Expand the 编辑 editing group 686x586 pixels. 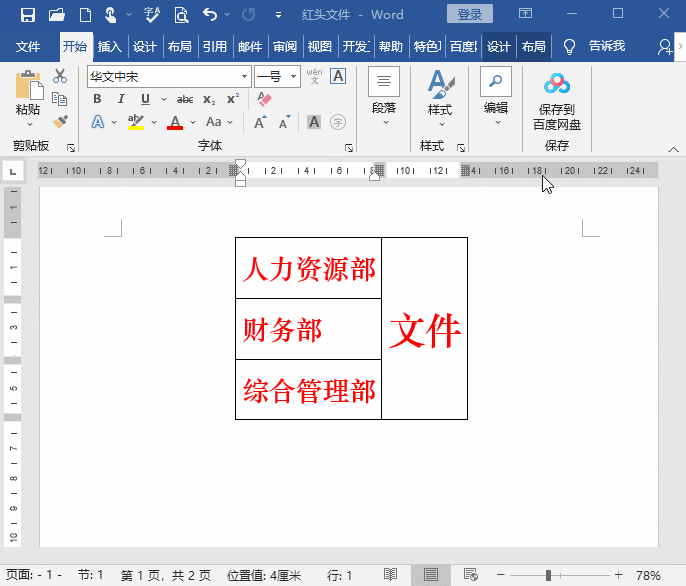(496, 96)
